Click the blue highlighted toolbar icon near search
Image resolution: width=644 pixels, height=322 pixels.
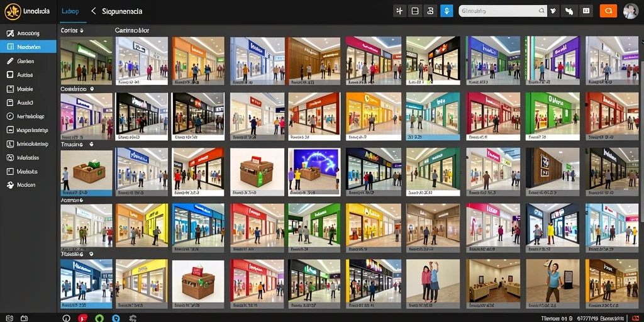click(x=447, y=11)
